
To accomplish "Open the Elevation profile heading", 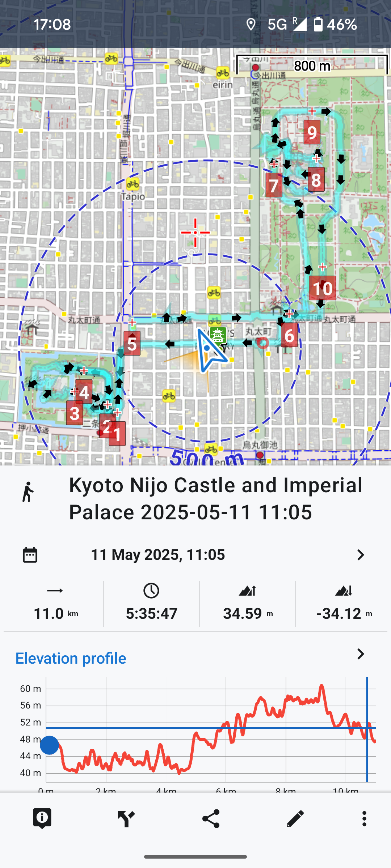I will (x=71, y=658).
